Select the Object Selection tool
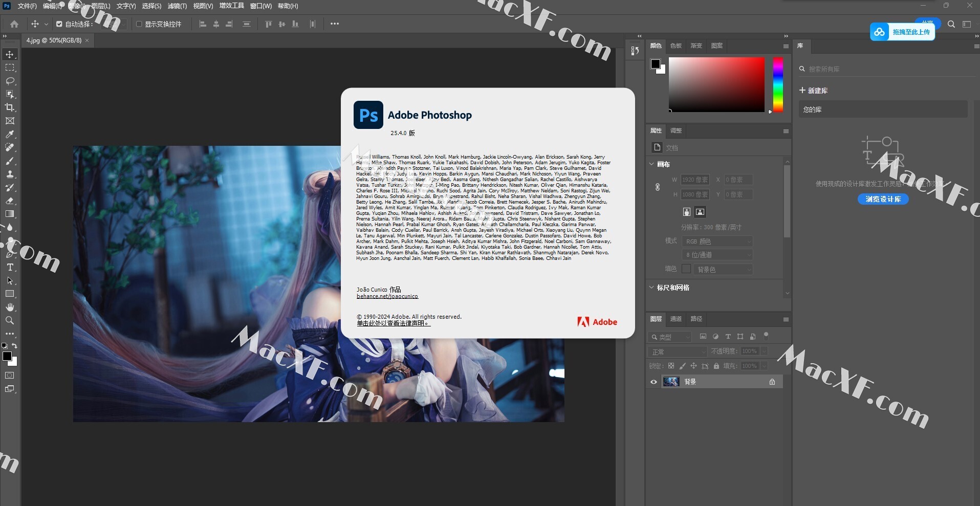The height and width of the screenshot is (506, 980). point(10,94)
